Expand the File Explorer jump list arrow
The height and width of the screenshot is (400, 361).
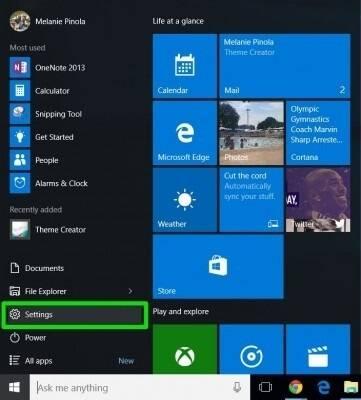[x=130, y=291]
